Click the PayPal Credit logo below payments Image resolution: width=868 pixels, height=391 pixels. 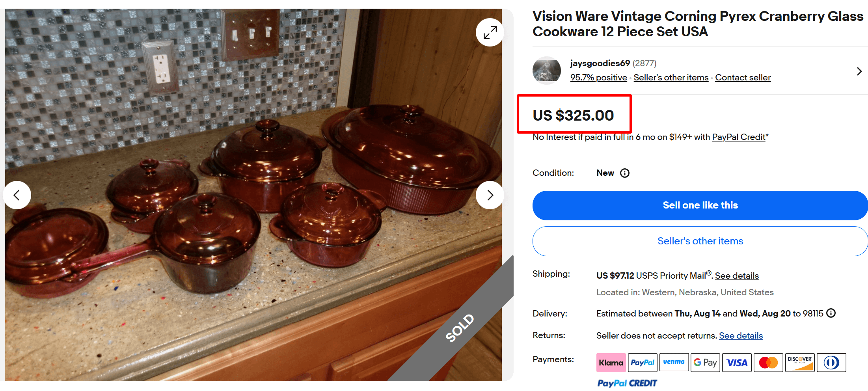[627, 383]
